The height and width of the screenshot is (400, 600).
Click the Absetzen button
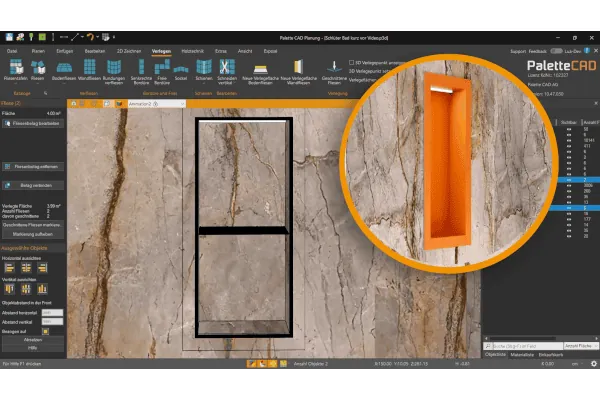pos(33,340)
